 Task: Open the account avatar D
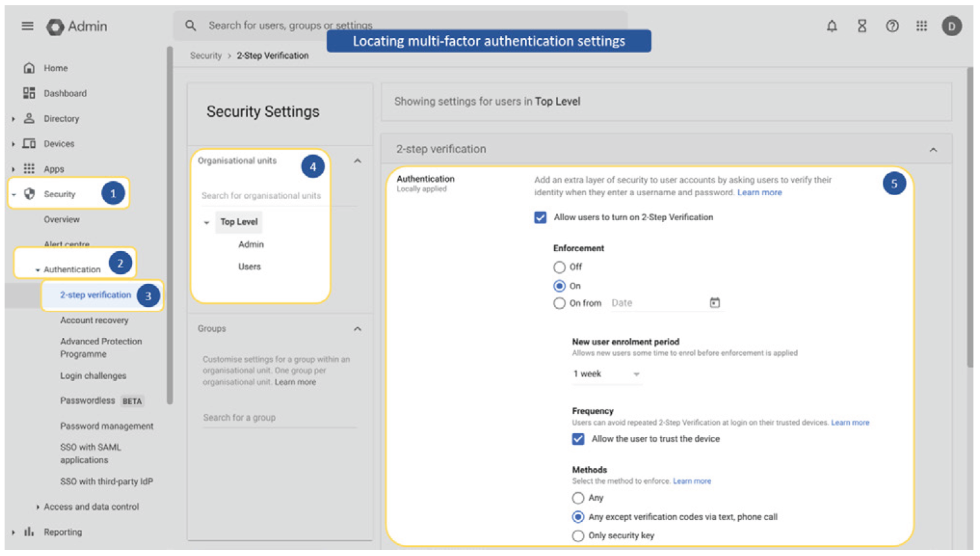point(952,26)
